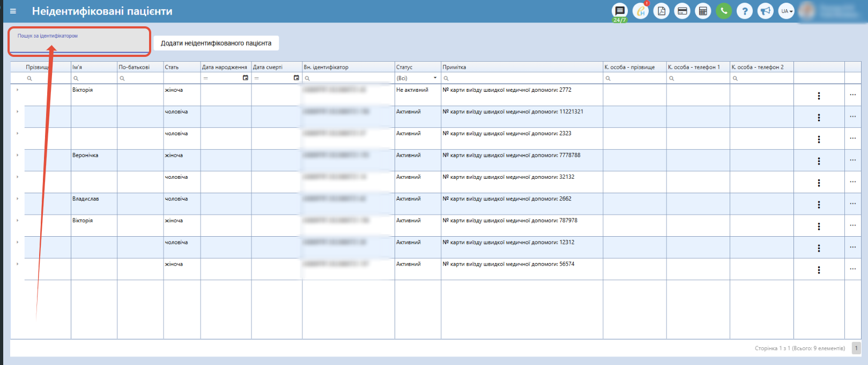Expand the Веронічка row details

click(17, 155)
